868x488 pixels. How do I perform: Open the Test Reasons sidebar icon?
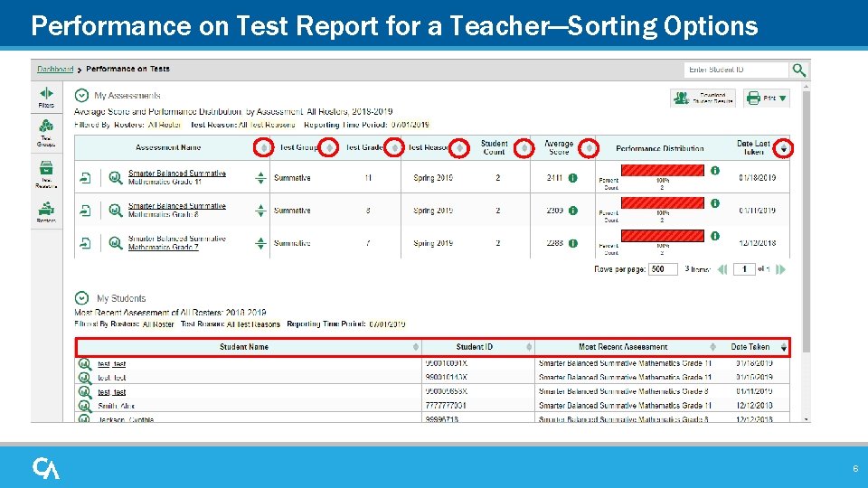46,168
